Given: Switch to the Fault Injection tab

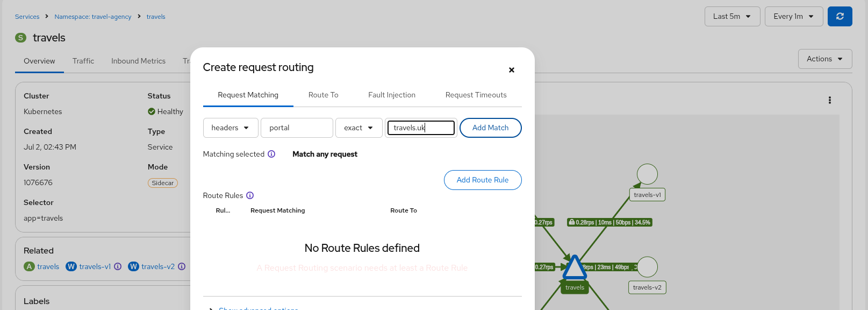Looking at the screenshot, I should coord(392,95).
